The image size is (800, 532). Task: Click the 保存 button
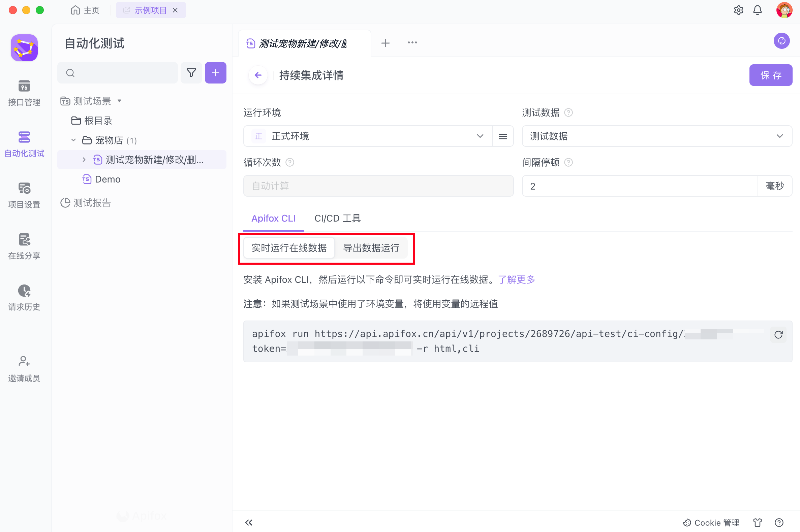[x=770, y=75]
